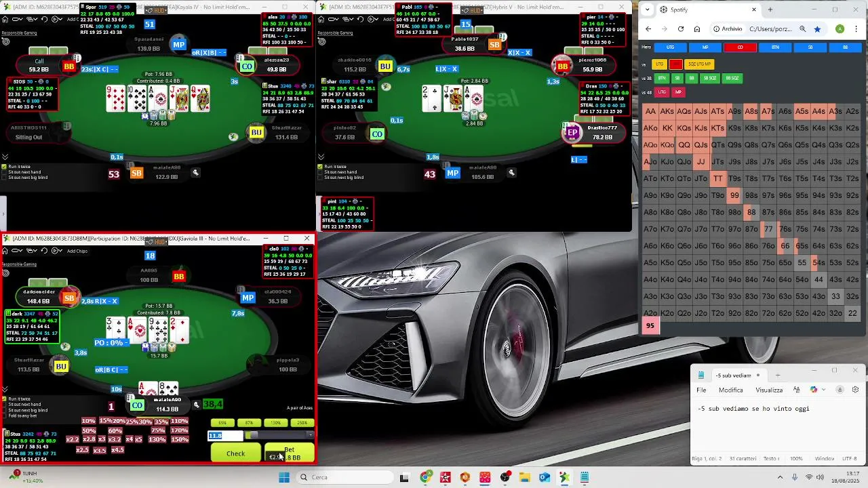Click the AKs cell in range grid
Image resolution: width=868 pixels, height=488 pixels.
click(x=667, y=111)
